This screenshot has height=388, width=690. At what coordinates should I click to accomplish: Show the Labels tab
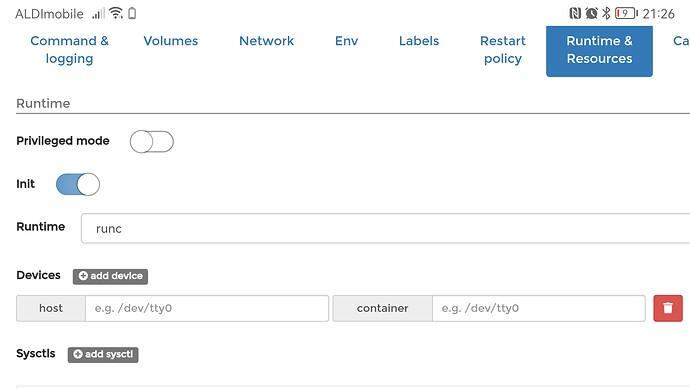[x=419, y=41]
